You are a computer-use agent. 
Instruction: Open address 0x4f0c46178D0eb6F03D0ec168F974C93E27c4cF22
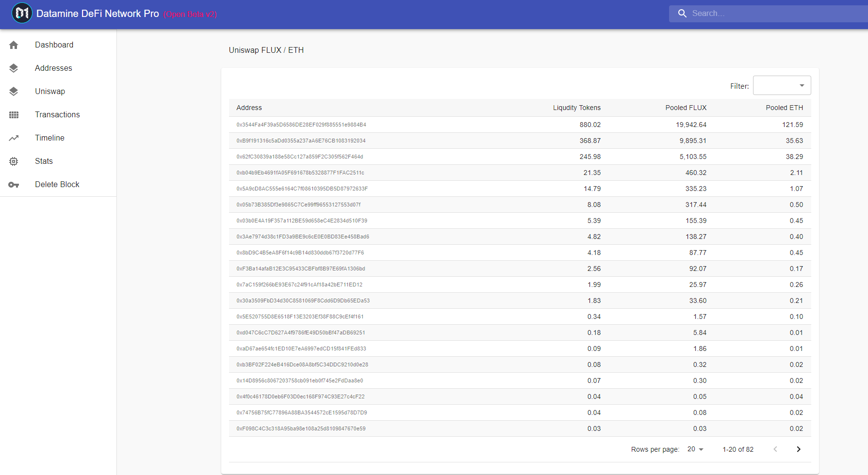[x=300, y=396]
